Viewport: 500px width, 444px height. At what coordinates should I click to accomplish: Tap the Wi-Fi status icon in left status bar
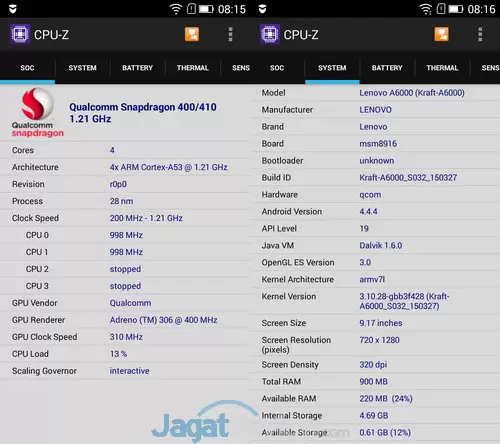pyautogui.click(x=176, y=9)
